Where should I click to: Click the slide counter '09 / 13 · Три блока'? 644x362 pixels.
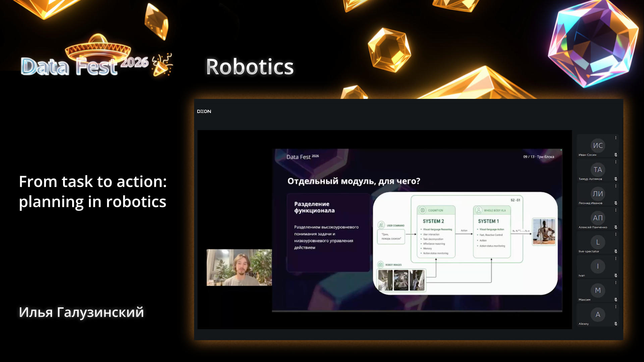(538, 157)
